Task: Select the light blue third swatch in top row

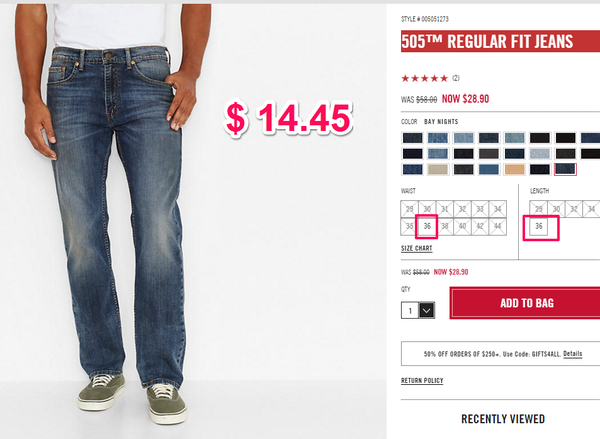Action: click(463, 138)
